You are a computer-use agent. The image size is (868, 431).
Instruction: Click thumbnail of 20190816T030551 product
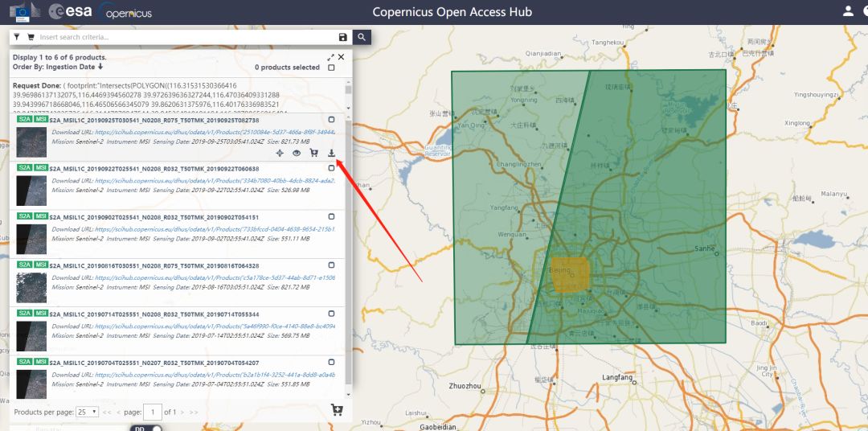coord(31,288)
